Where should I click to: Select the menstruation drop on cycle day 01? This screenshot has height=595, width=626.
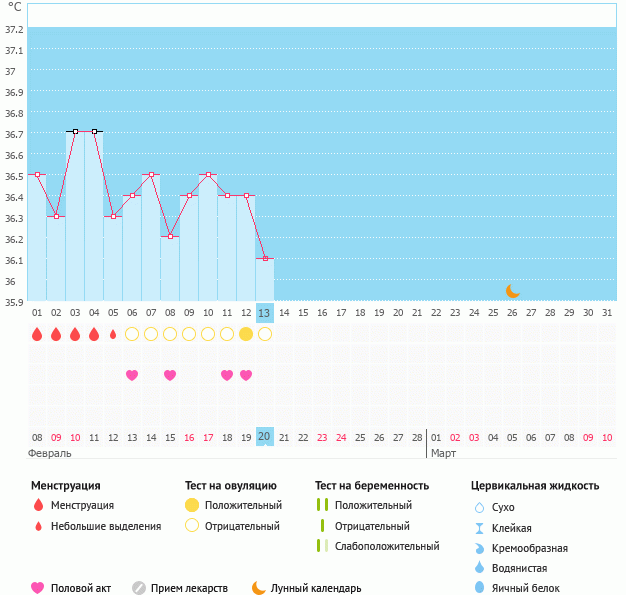(x=37, y=334)
